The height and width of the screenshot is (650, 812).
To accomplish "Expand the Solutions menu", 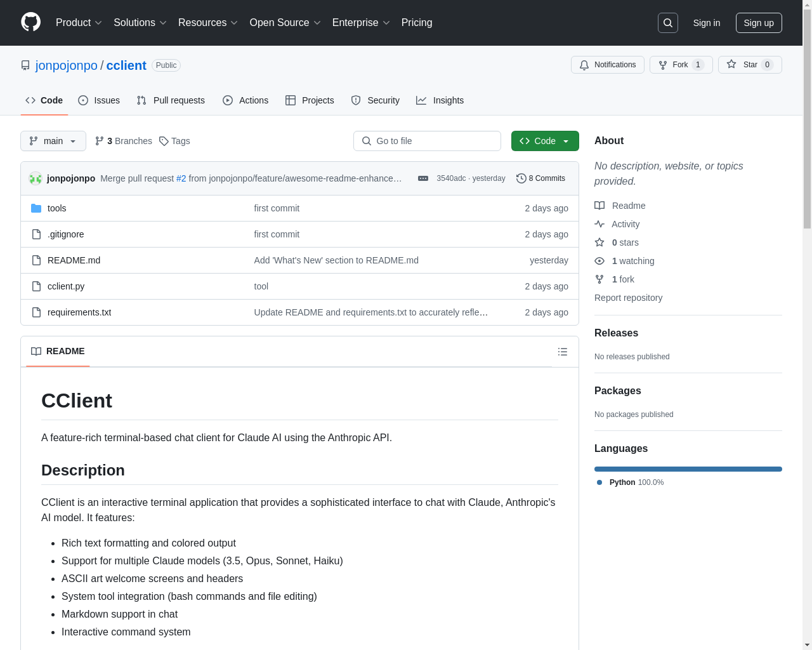I will 140,23.
